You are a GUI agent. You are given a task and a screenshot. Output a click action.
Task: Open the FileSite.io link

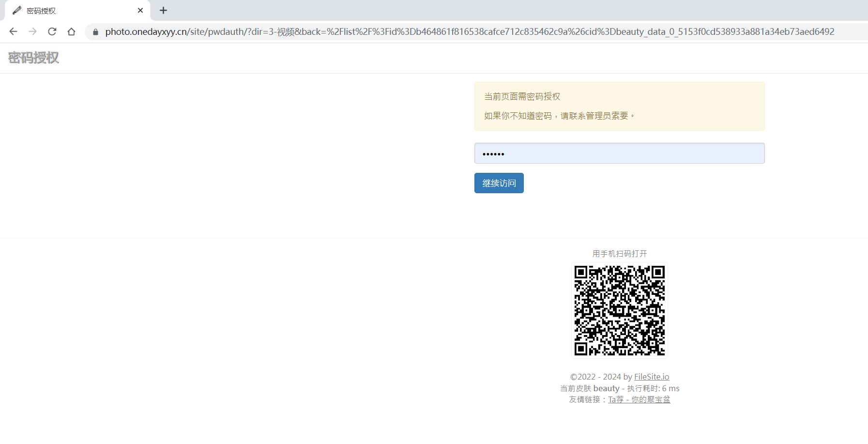(652, 377)
